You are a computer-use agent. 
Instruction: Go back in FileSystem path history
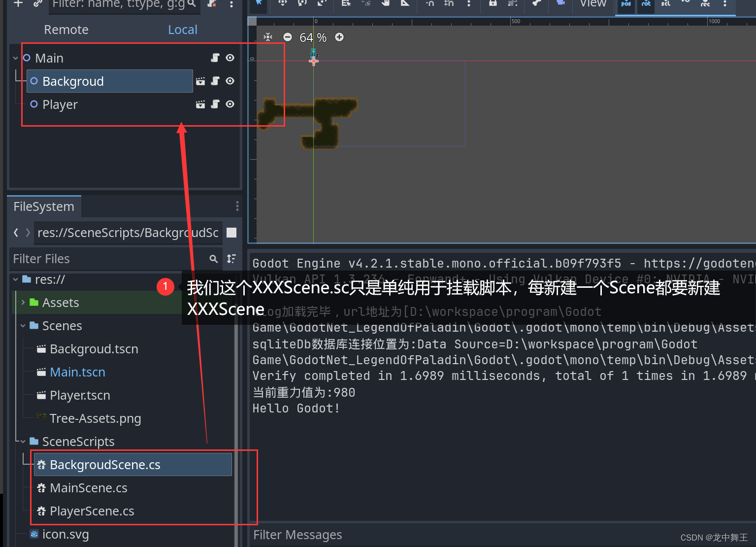(16, 232)
